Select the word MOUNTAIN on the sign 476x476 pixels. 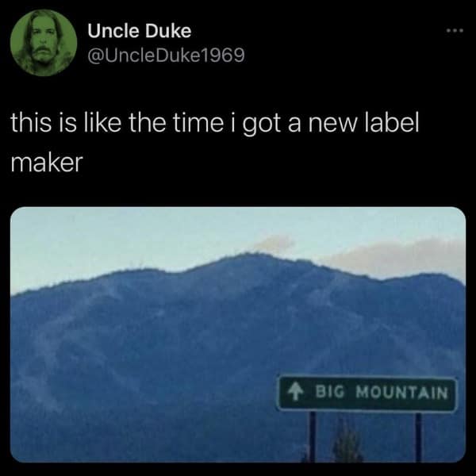(401, 392)
